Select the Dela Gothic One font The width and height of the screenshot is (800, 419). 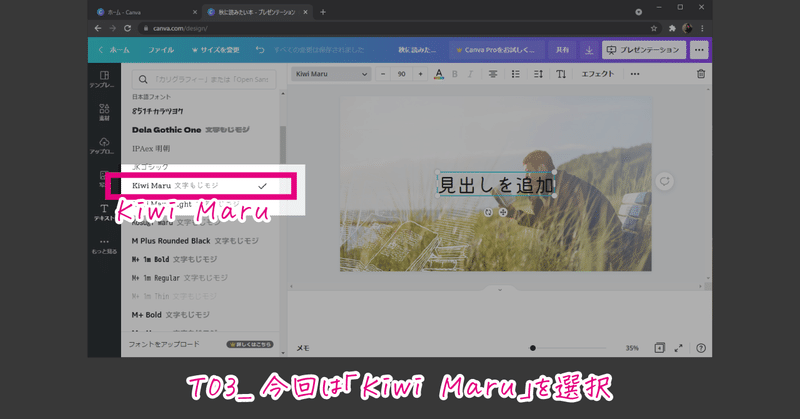(191, 130)
